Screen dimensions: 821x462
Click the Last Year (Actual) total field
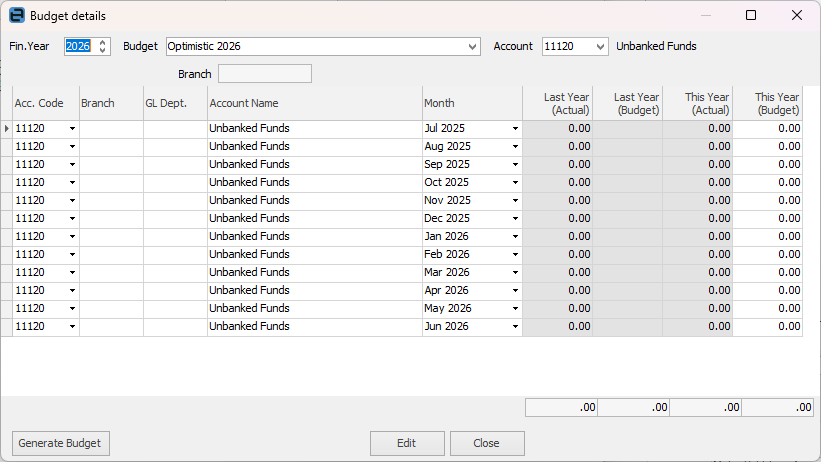[561, 408]
